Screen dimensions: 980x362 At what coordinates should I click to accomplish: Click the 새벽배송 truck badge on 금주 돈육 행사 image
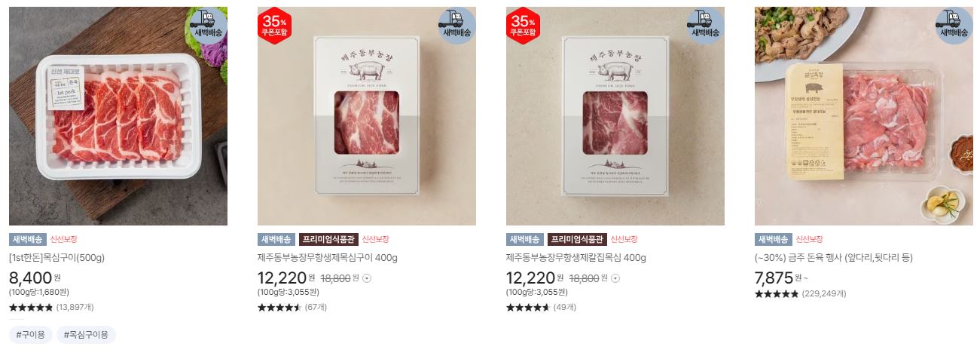tap(954, 26)
